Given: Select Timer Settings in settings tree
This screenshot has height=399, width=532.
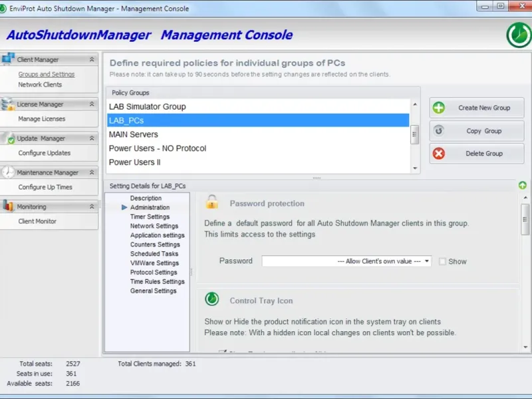Looking at the screenshot, I should click(150, 217).
